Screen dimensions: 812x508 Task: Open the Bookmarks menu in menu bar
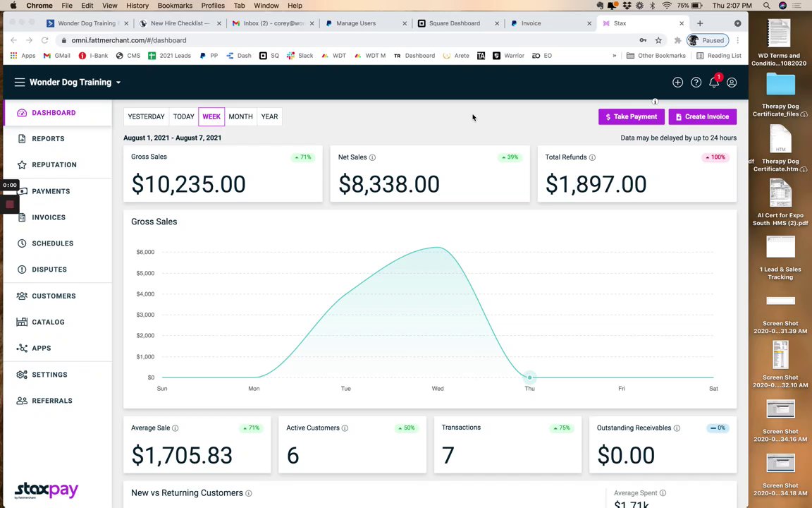(x=175, y=6)
